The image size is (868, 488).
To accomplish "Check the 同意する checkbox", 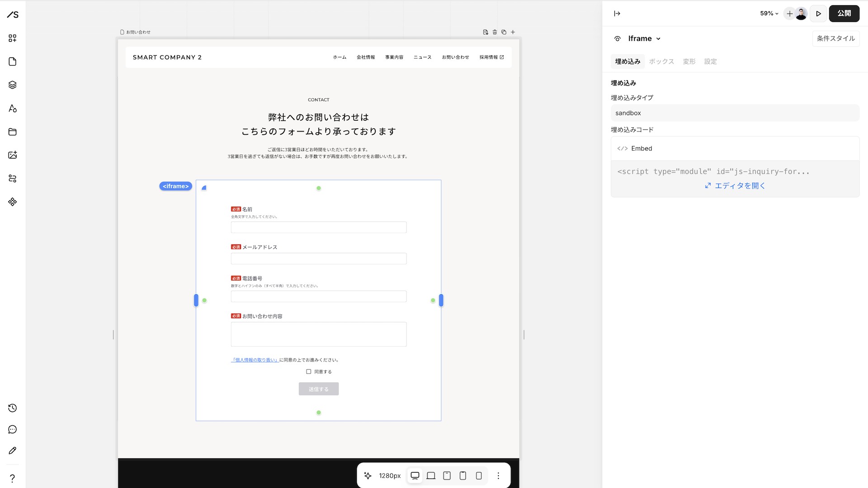I will (309, 371).
